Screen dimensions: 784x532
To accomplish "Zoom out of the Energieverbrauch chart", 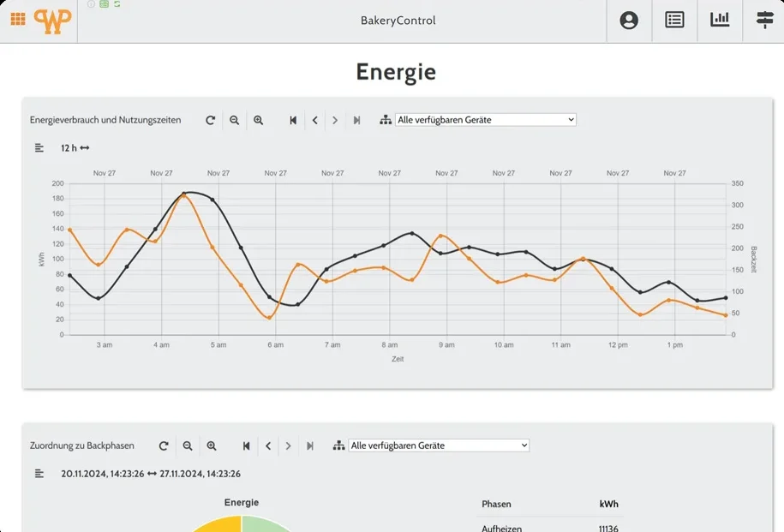I will (x=234, y=120).
